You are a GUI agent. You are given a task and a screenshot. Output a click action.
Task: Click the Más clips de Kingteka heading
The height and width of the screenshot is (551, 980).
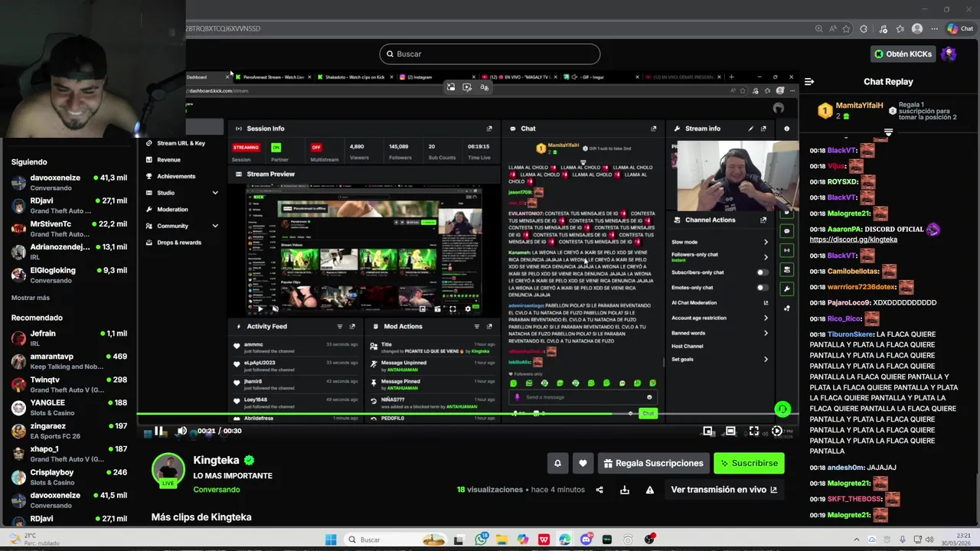click(201, 517)
